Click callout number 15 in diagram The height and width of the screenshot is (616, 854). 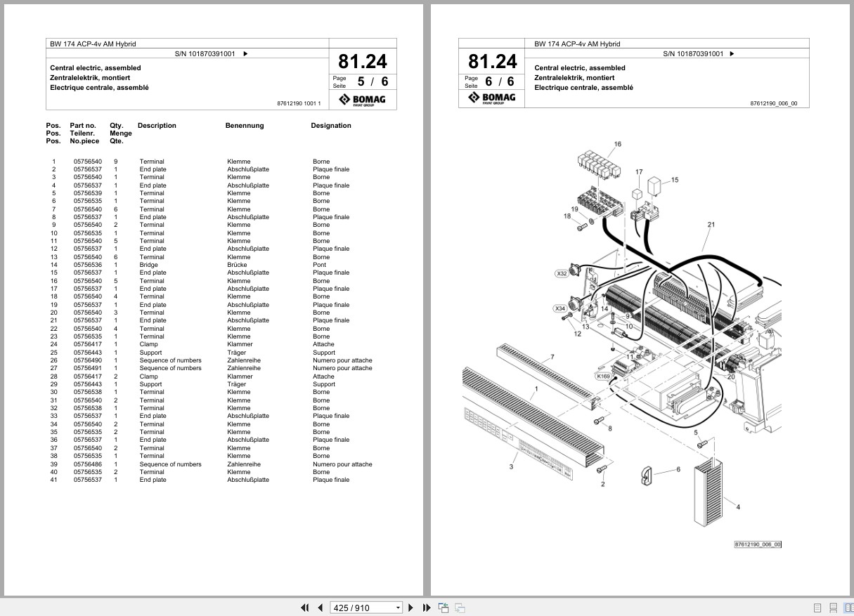point(675,180)
